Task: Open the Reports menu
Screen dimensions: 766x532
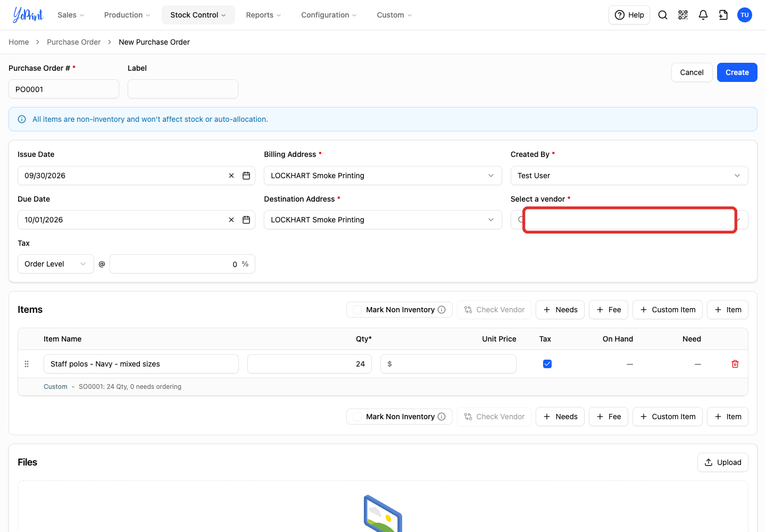Action: (263, 15)
